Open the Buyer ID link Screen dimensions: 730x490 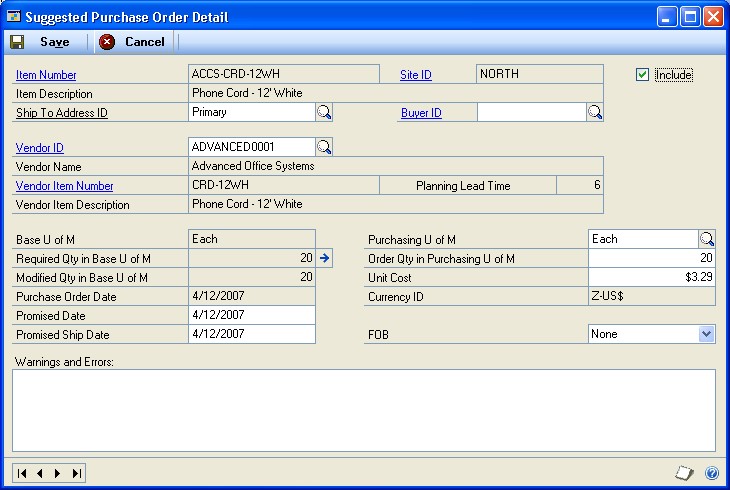pyautogui.click(x=421, y=113)
